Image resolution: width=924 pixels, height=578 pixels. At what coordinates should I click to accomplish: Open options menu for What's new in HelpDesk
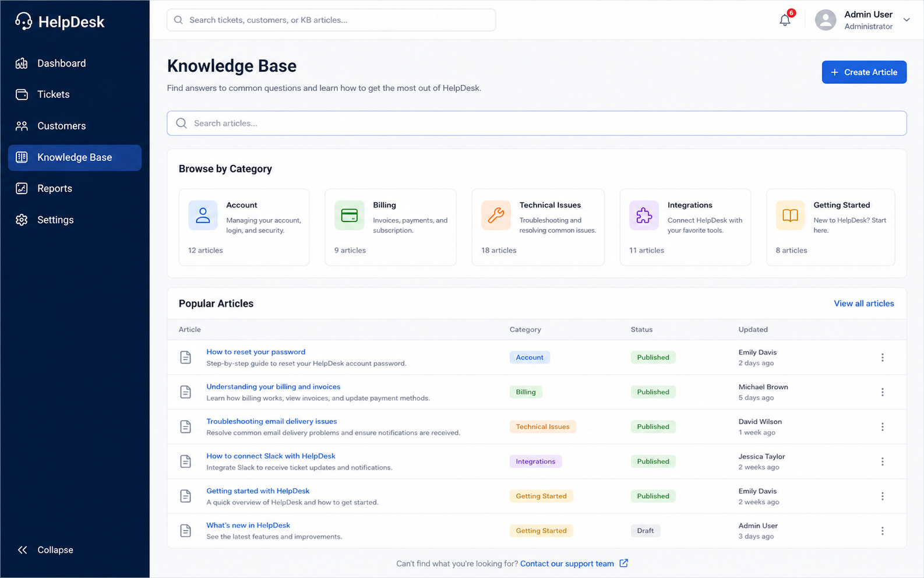point(882,531)
